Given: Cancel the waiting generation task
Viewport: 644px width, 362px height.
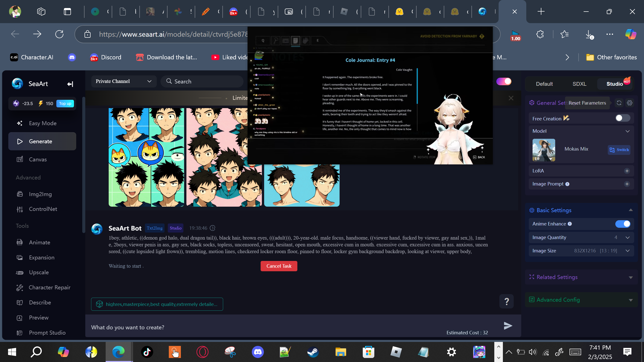Looking at the screenshot, I should [279, 266].
